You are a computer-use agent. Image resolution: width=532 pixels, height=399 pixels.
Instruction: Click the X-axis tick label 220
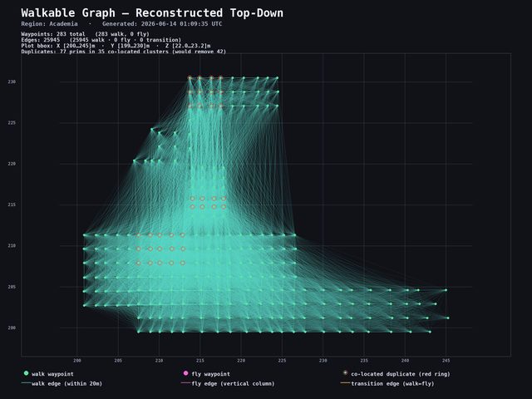coord(241,361)
